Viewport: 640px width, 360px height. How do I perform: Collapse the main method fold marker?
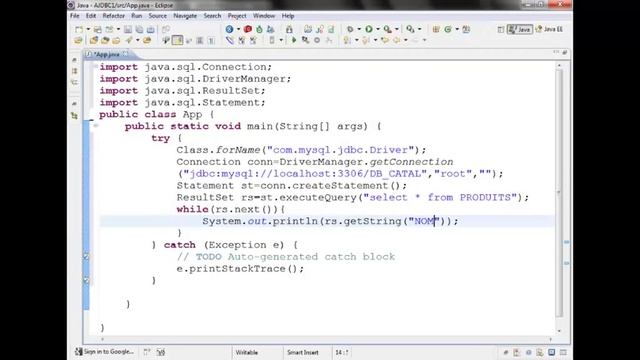[x=95, y=126]
